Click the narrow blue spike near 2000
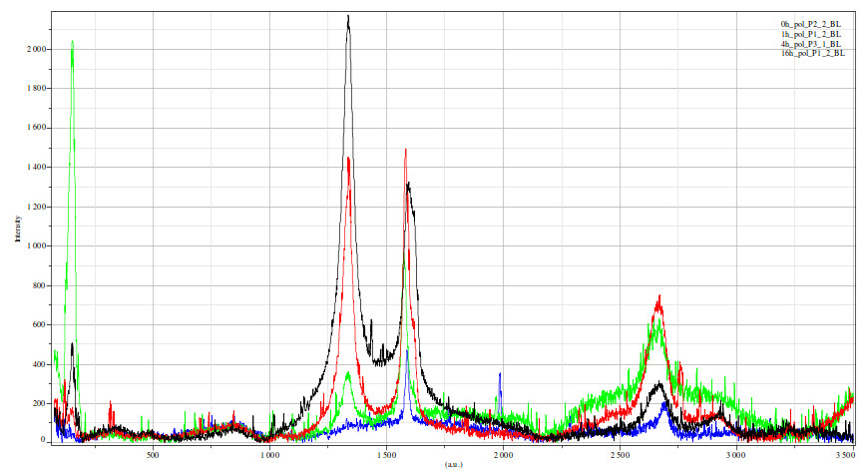The image size is (868, 472). (x=500, y=375)
